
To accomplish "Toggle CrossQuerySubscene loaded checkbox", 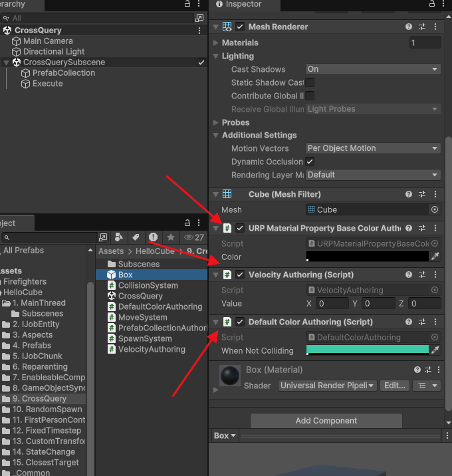I will click(201, 62).
